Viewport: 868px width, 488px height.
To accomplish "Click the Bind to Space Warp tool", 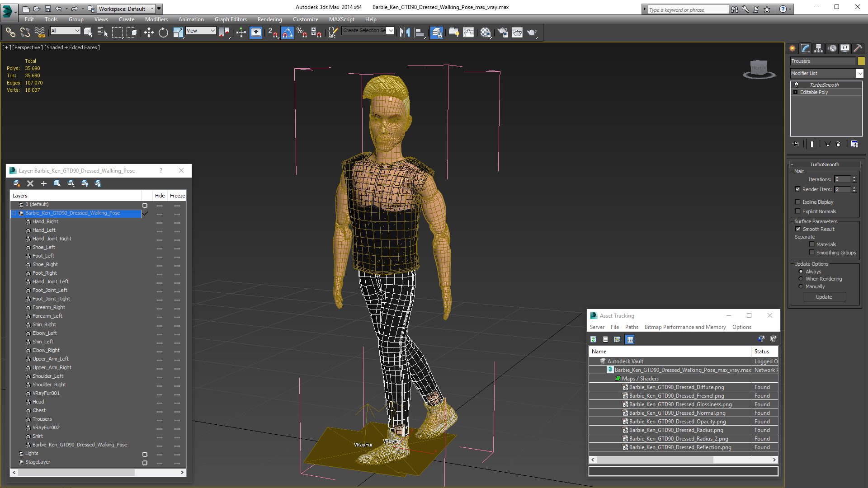I will (40, 32).
